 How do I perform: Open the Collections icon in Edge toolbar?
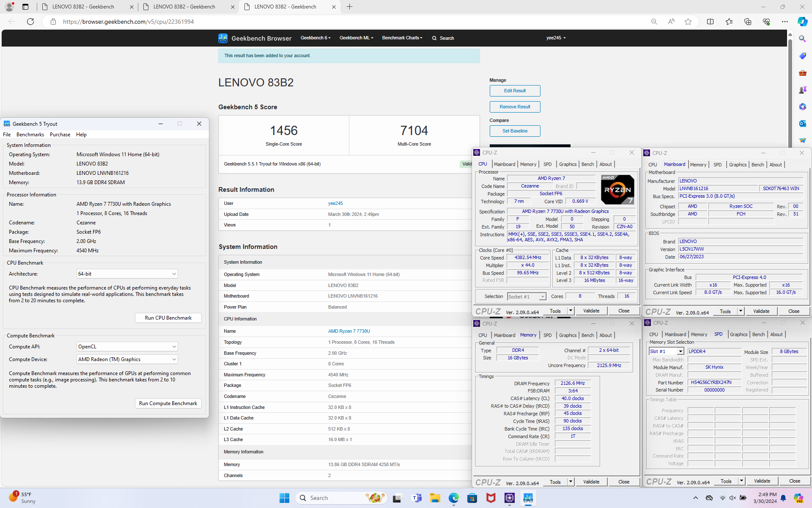click(748, 22)
